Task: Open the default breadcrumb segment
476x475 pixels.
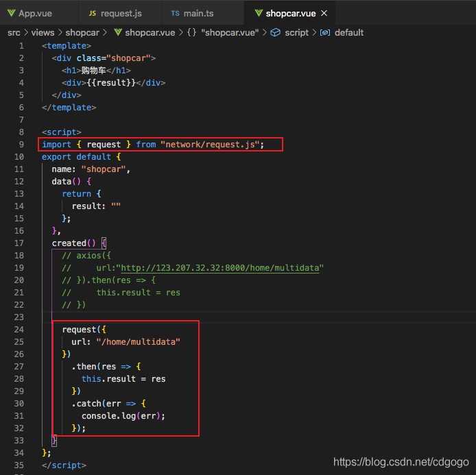Action: pyautogui.click(x=349, y=32)
